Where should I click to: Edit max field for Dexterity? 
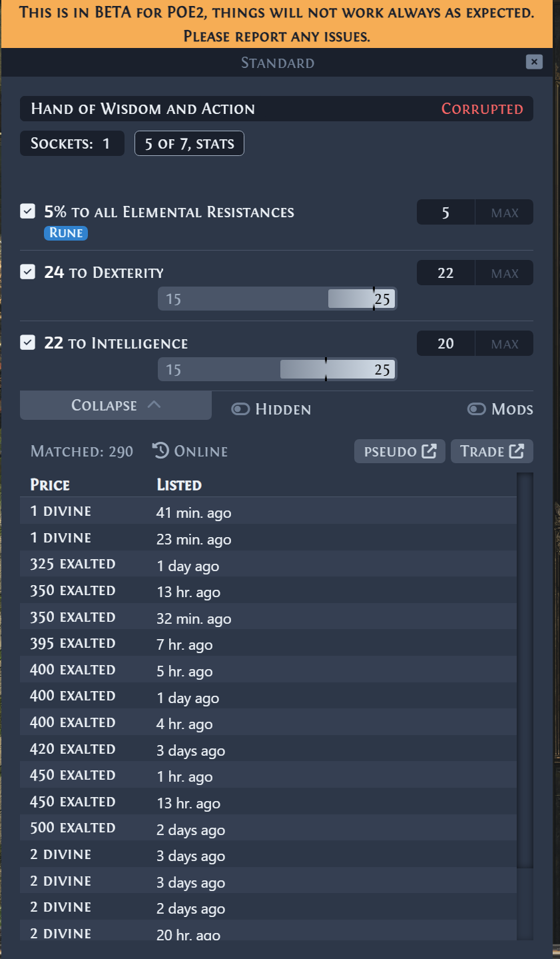coord(504,273)
